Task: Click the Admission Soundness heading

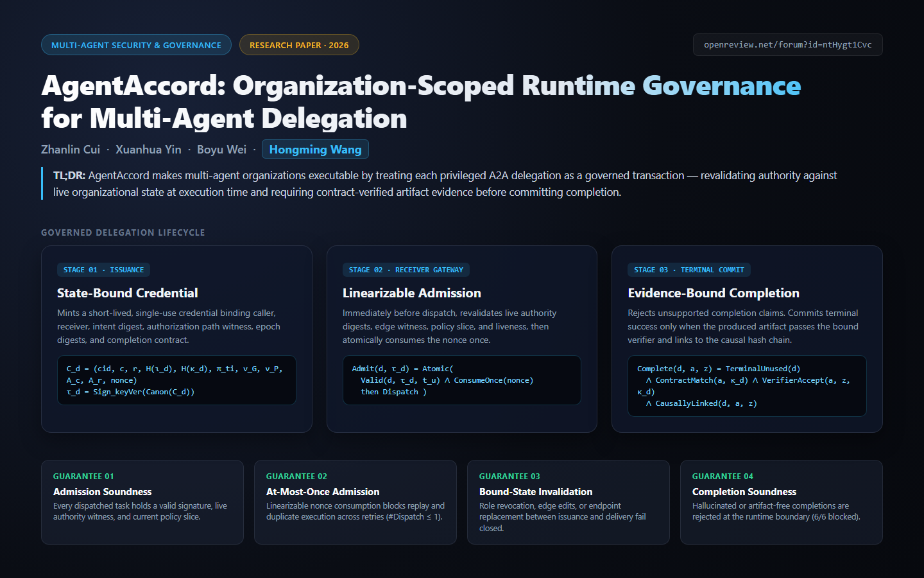Action: [x=102, y=491]
